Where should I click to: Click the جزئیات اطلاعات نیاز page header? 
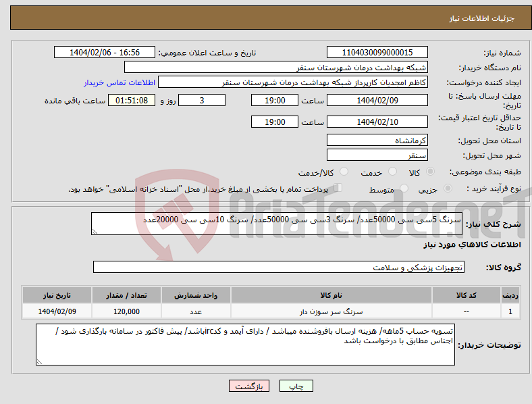(482, 18)
